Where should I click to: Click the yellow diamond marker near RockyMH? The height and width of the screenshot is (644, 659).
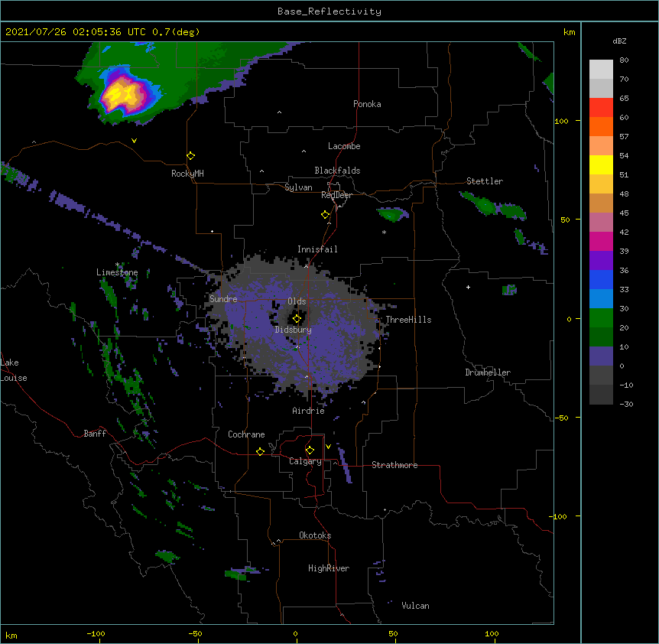[x=190, y=156]
